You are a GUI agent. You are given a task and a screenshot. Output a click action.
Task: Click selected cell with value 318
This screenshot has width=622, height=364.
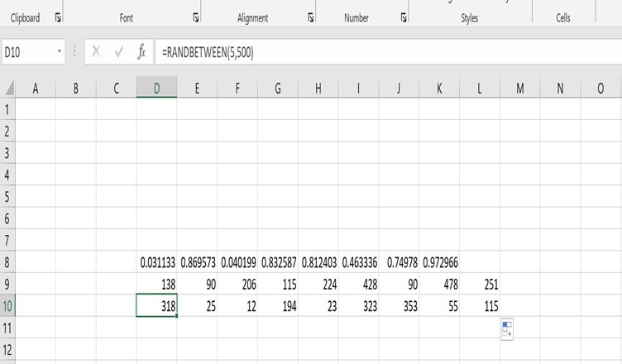156,305
